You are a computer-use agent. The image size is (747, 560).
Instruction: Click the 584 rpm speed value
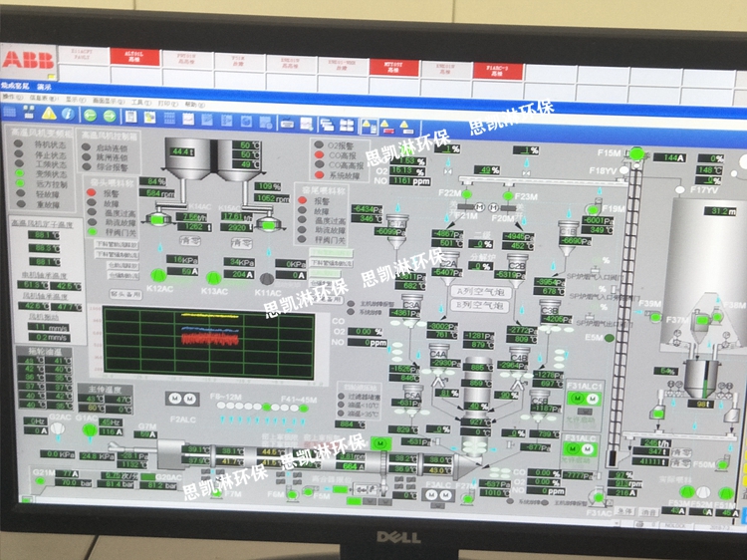pos(157,193)
